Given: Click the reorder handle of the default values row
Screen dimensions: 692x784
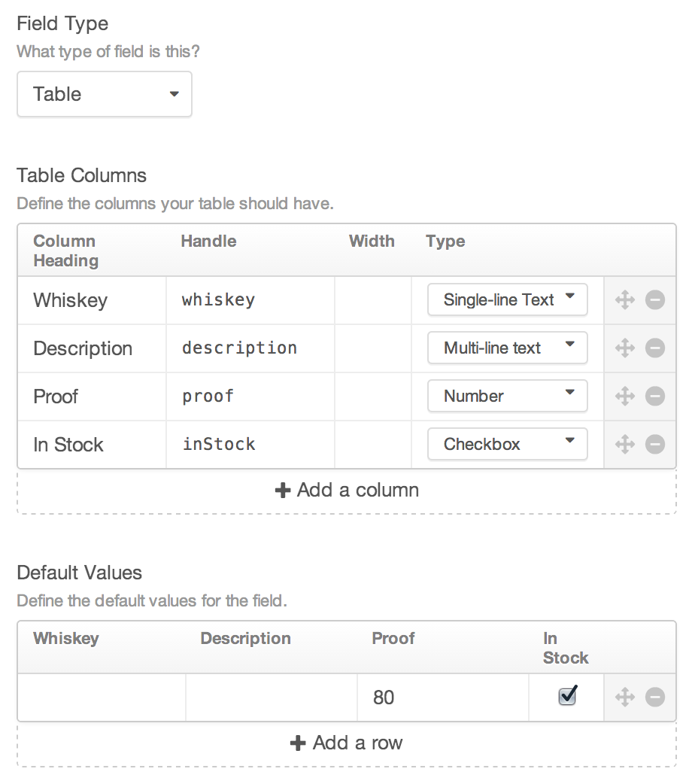Looking at the screenshot, I should point(625,697).
